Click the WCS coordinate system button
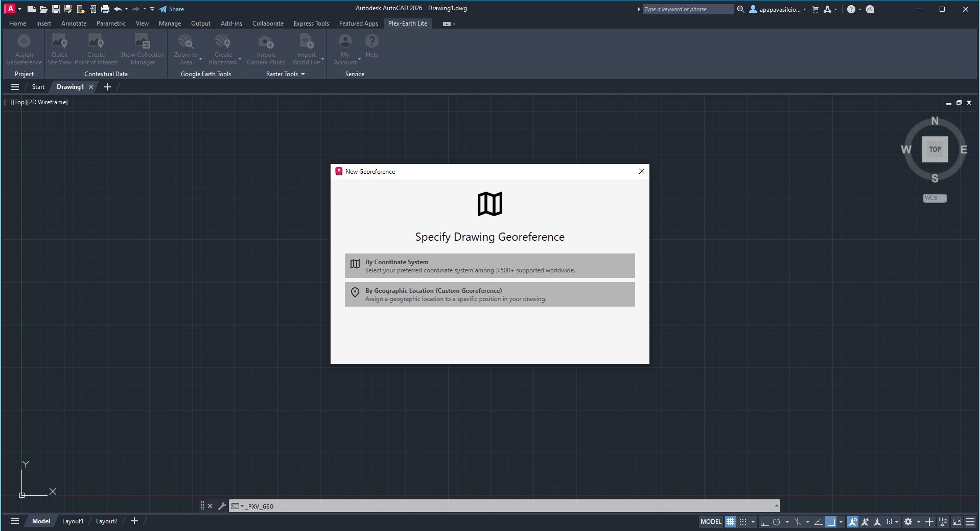Screen dimensions: 980x531 pos(935,198)
